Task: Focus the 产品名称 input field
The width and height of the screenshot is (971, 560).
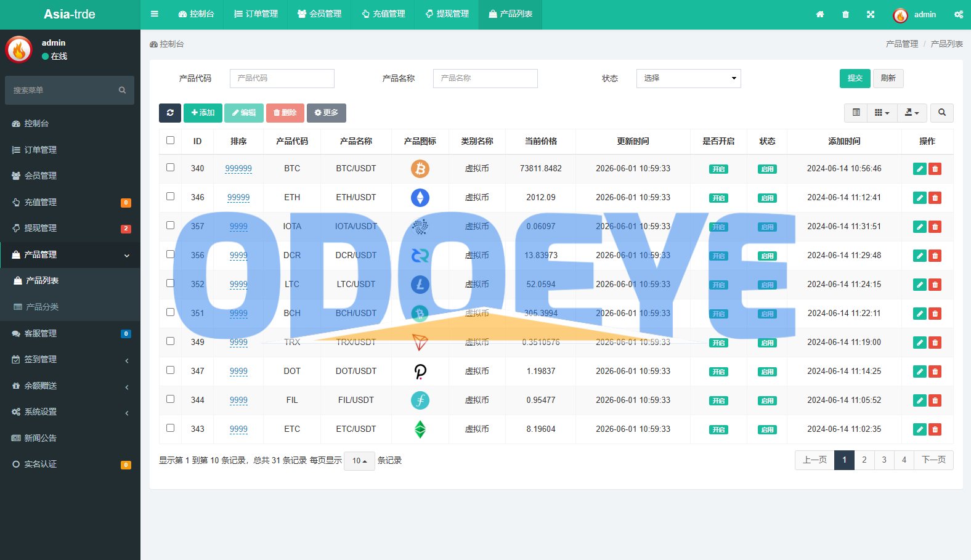Action: (x=485, y=78)
